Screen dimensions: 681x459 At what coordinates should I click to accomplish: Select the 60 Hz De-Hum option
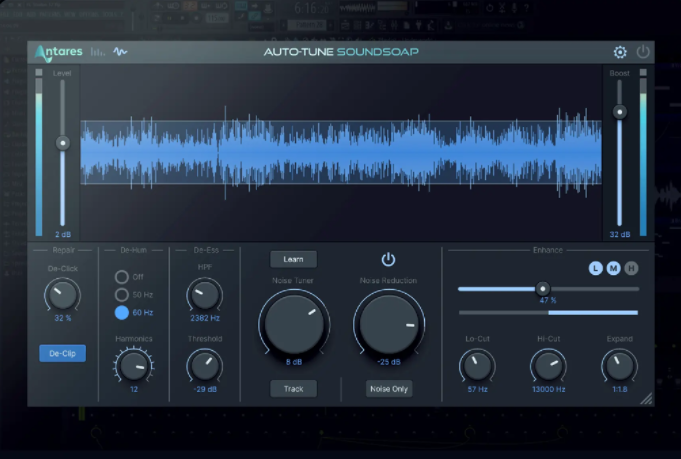pyautogui.click(x=122, y=312)
